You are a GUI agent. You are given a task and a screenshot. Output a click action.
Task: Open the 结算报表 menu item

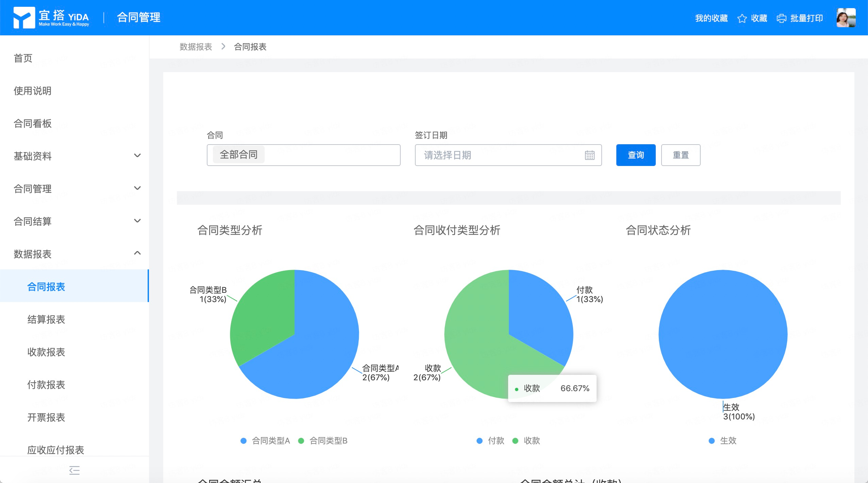[x=46, y=319]
